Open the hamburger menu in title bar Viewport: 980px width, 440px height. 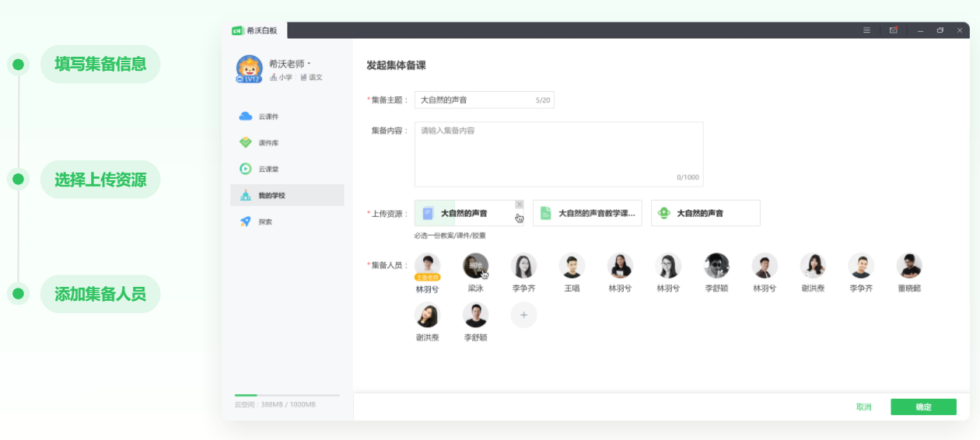point(866,30)
